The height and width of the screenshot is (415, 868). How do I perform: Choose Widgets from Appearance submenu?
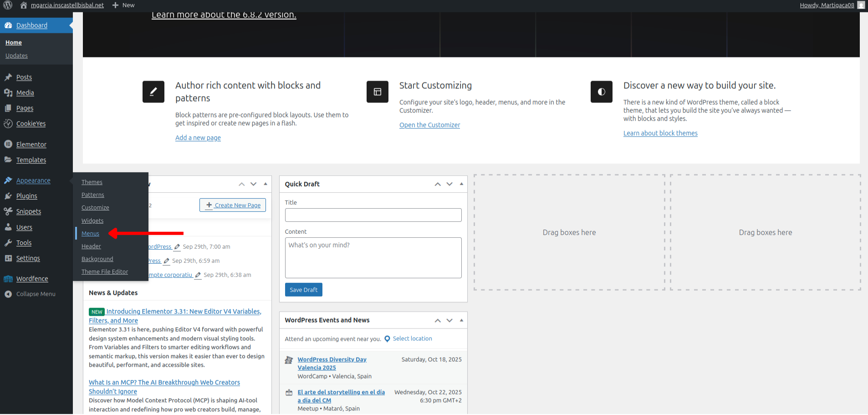[92, 221]
